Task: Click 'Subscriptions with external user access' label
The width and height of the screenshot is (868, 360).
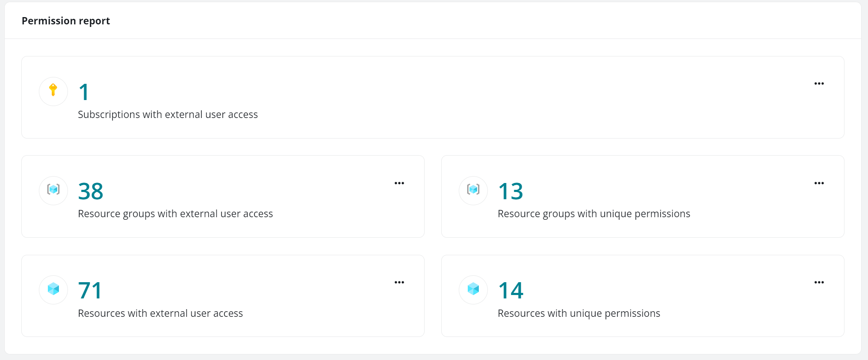Action: pyautogui.click(x=168, y=115)
